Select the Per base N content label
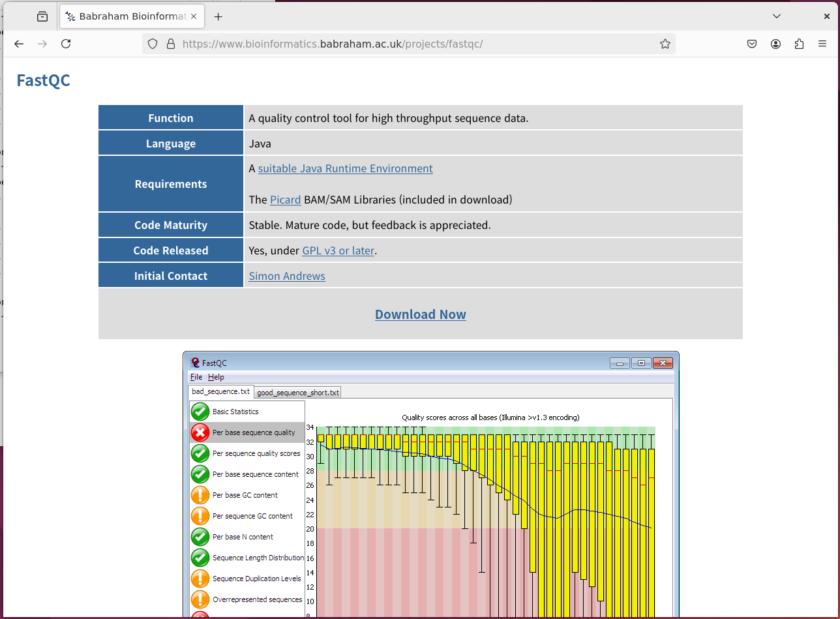 pyautogui.click(x=243, y=537)
